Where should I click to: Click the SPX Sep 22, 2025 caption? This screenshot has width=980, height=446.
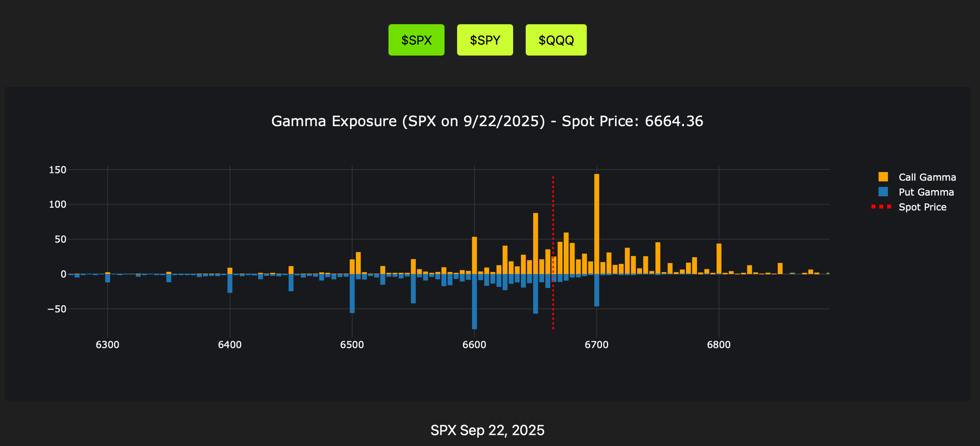click(487, 430)
